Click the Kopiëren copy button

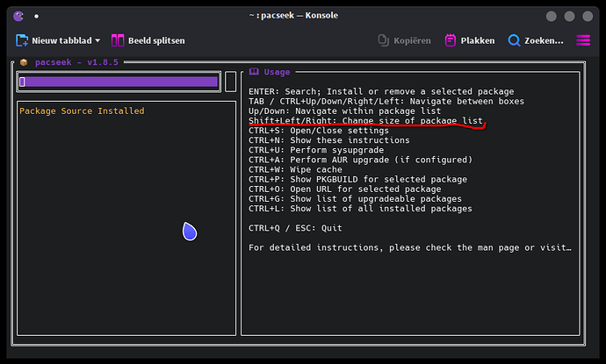[x=404, y=40]
